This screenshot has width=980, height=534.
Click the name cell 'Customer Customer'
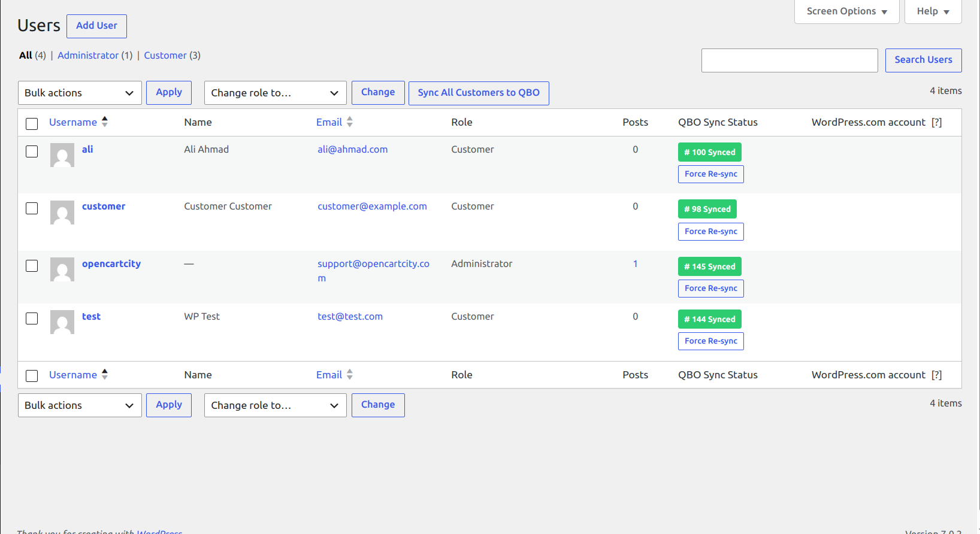[228, 206]
